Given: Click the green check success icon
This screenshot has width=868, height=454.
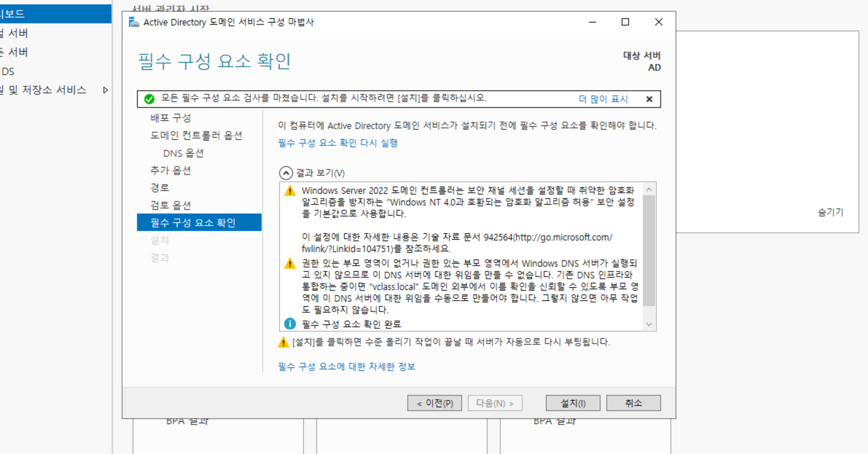Looking at the screenshot, I should [x=149, y=99].
